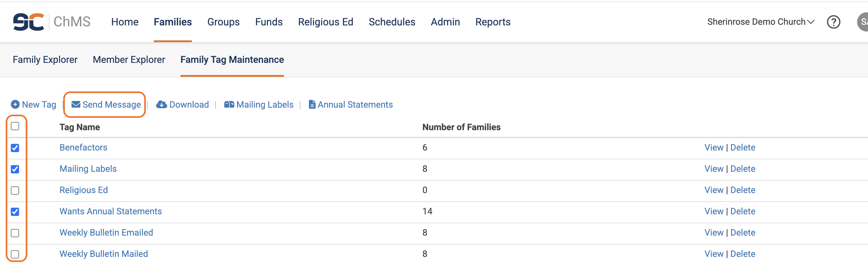Delete the Weekly Bulletin Mailed tag
The width and height of the screenshot is (868, 268).
coord(743,254)
